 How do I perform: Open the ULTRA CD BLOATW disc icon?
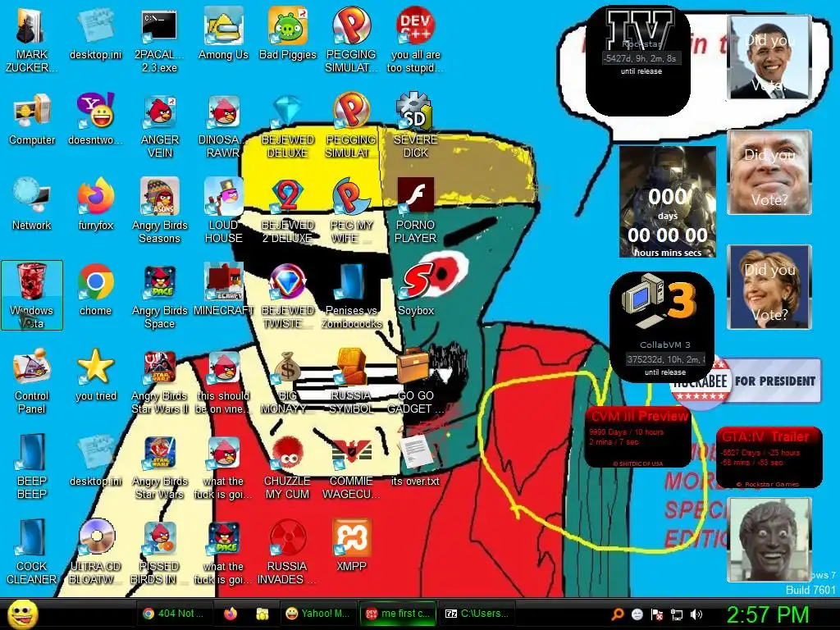click(96, 552)
